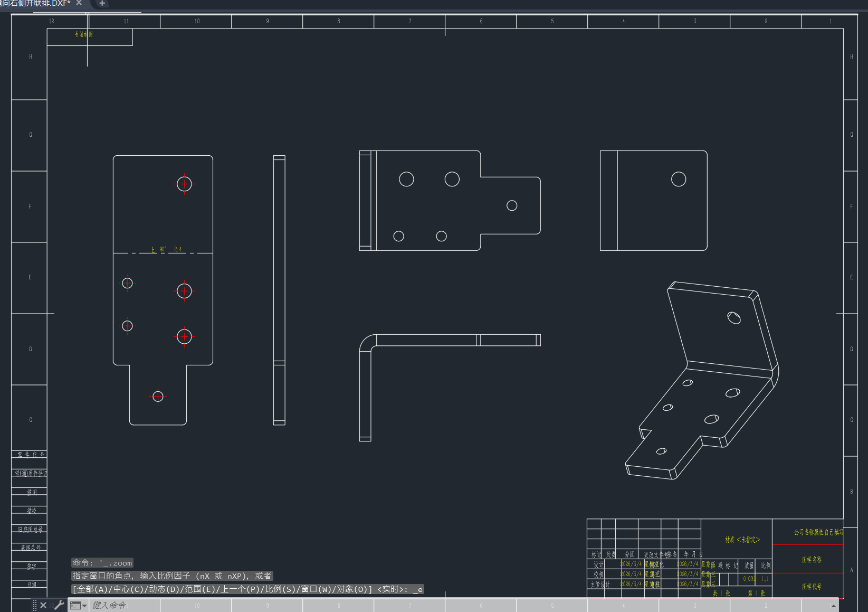
Task: Grab the command line move grip
Action: [x=35, y=605]
